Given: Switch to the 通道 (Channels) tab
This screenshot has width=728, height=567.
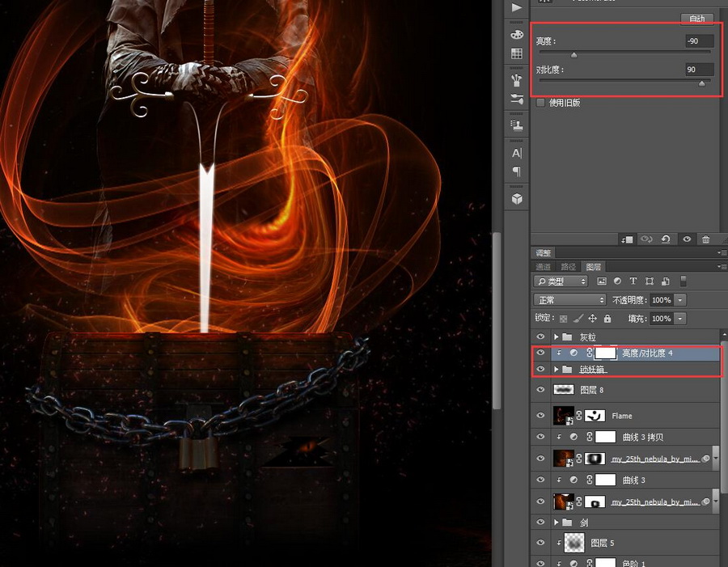Looking at the screenshot, I should pyautogui.click(x=543, y=266).
